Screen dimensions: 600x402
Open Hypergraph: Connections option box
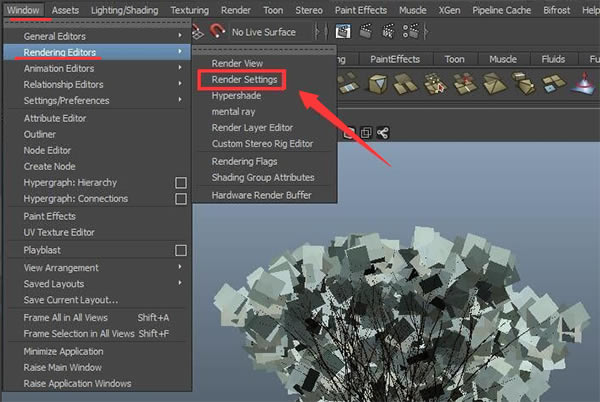181,199
